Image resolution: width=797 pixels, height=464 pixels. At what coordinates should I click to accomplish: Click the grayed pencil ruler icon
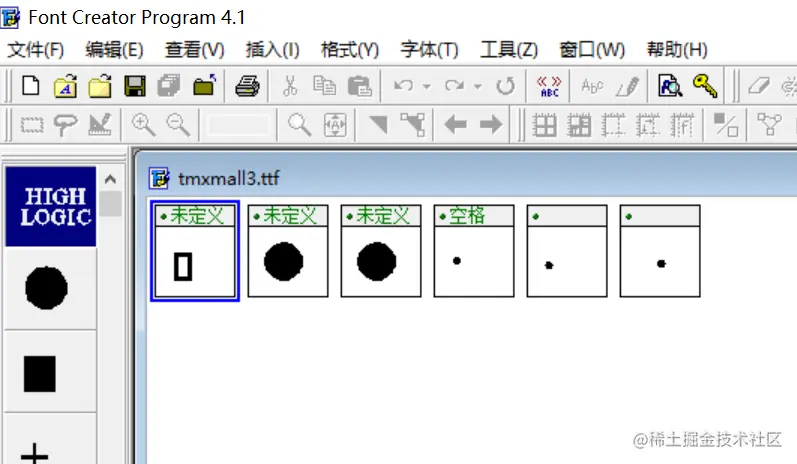click(x=100, y=125)
